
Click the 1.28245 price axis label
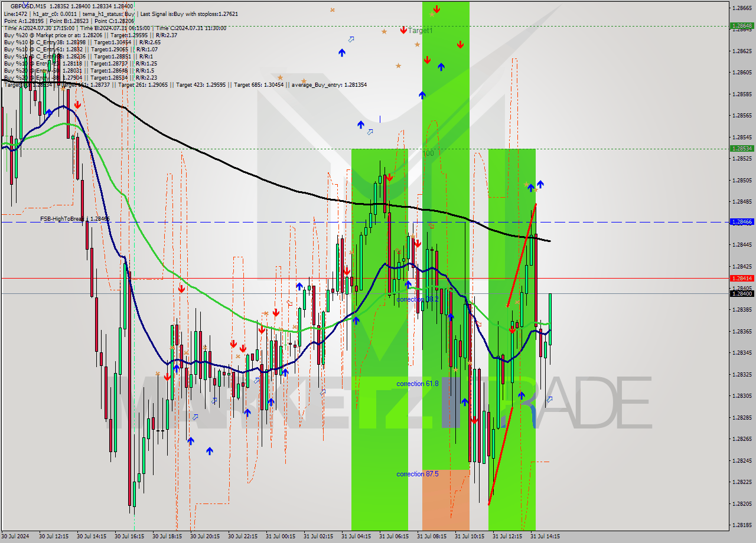tap(742, 460)
